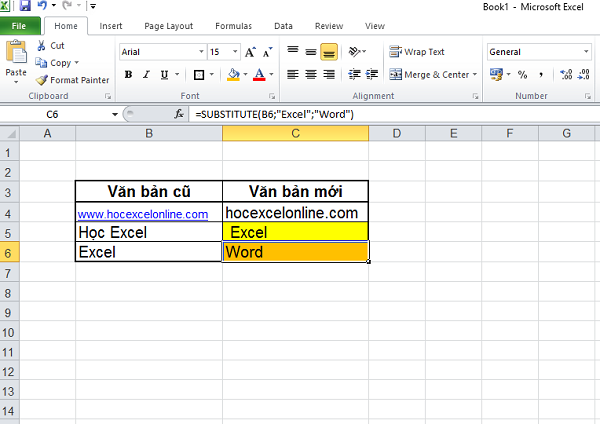Apply the red Font Color
Image resolution: width=600 pixels, height=424 pixels.
(x=259, y=75)
